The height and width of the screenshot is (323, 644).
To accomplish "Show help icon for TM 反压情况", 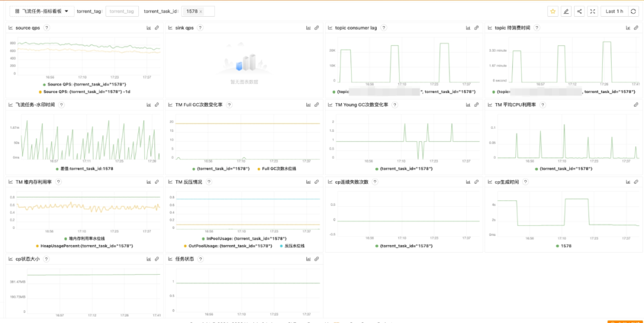I will click(209, 182).
